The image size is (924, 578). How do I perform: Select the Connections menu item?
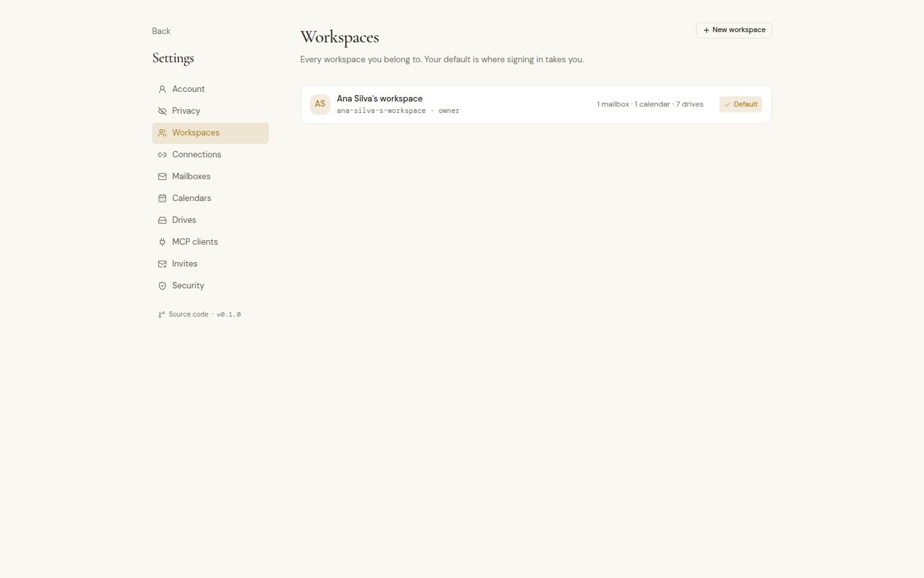pyautogui.click(x=210, y=155)
